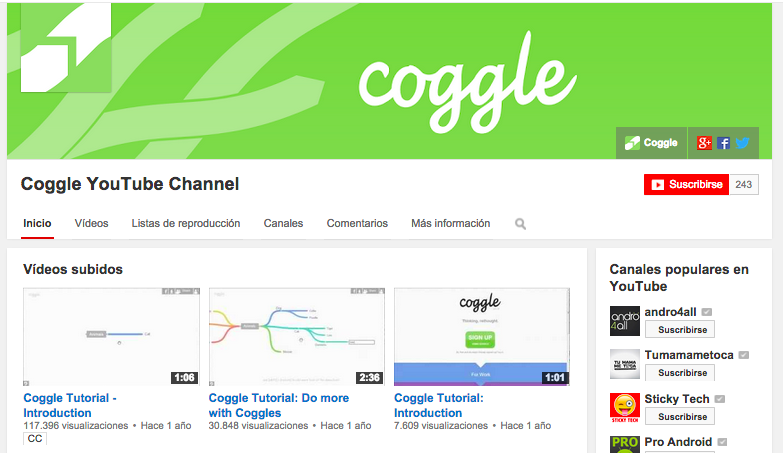The width and height of the screenshot is (783, 453).
Task: Click 'Coggle YouTube Channel' title
Action: (x=130, y=184)
